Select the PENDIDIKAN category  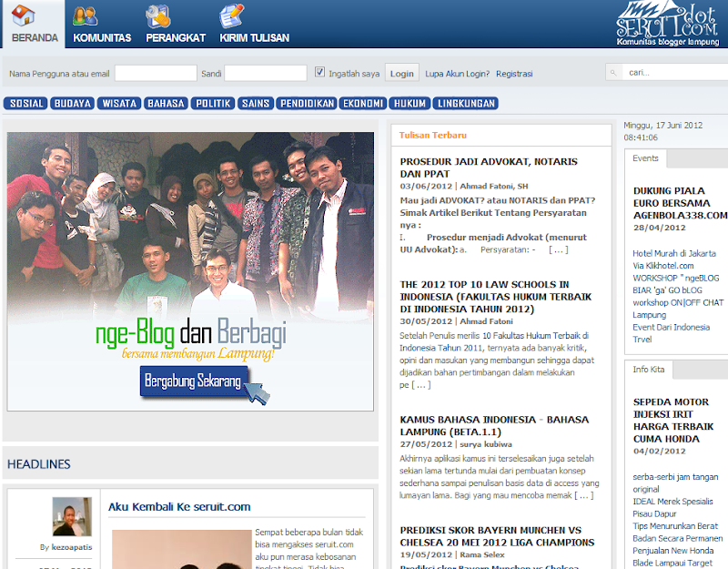pos(307,103)
